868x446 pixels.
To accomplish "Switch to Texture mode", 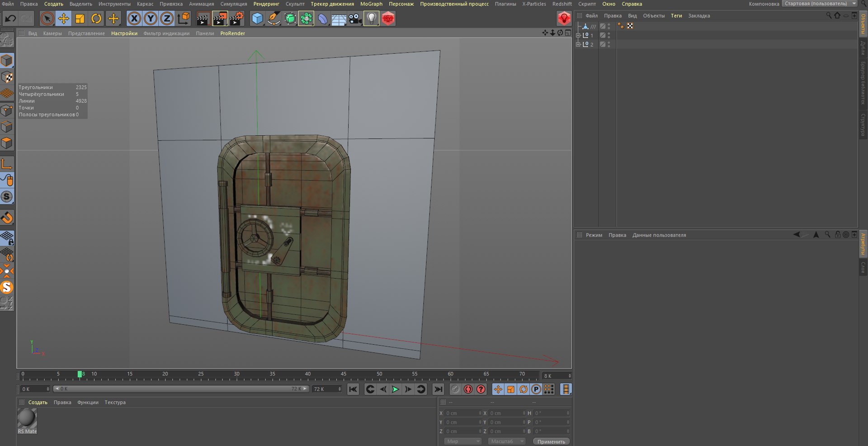I will click(7, 77).
